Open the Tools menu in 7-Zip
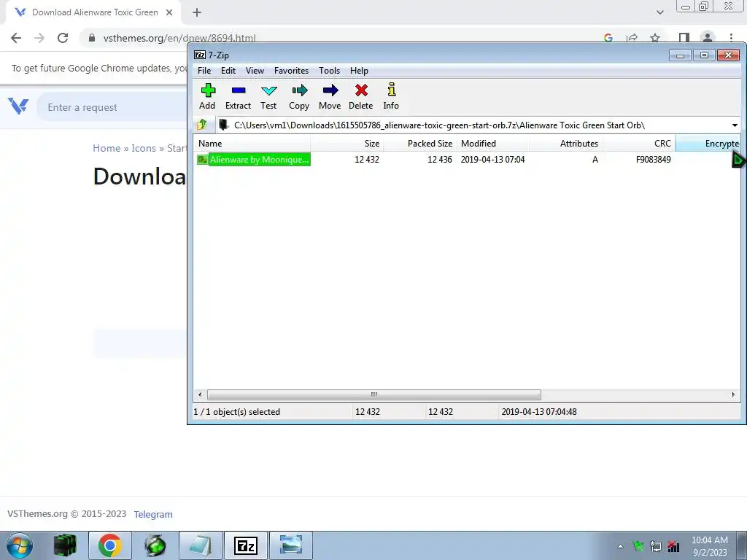 click(329, 71)
